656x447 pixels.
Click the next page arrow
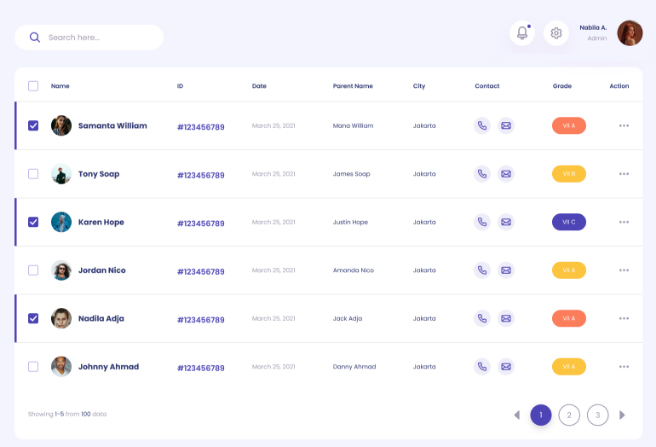622,414
